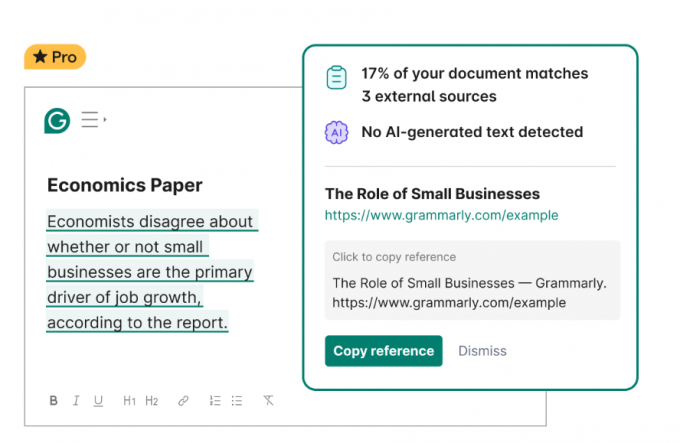Click the AI detection brain icon
The image size is (680, 443).
[x=336, y=132]
